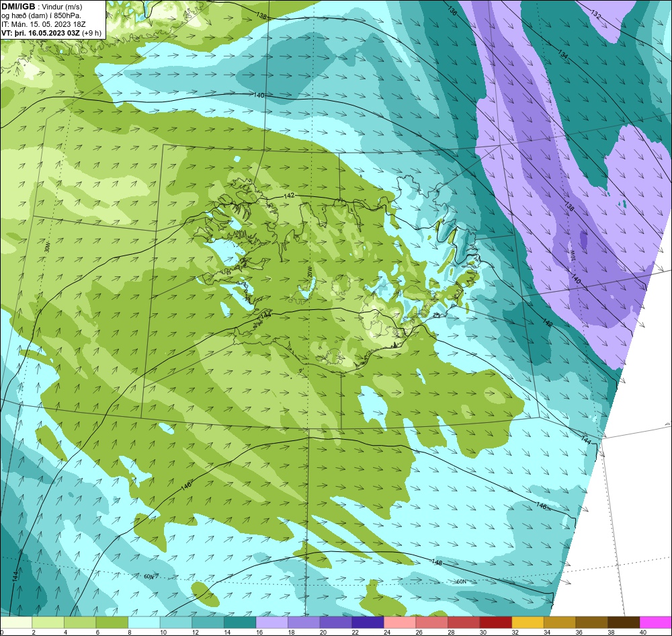Click the "140" contour label above northwest Iceland
The image size is (672, 636).
pos(259,95)
